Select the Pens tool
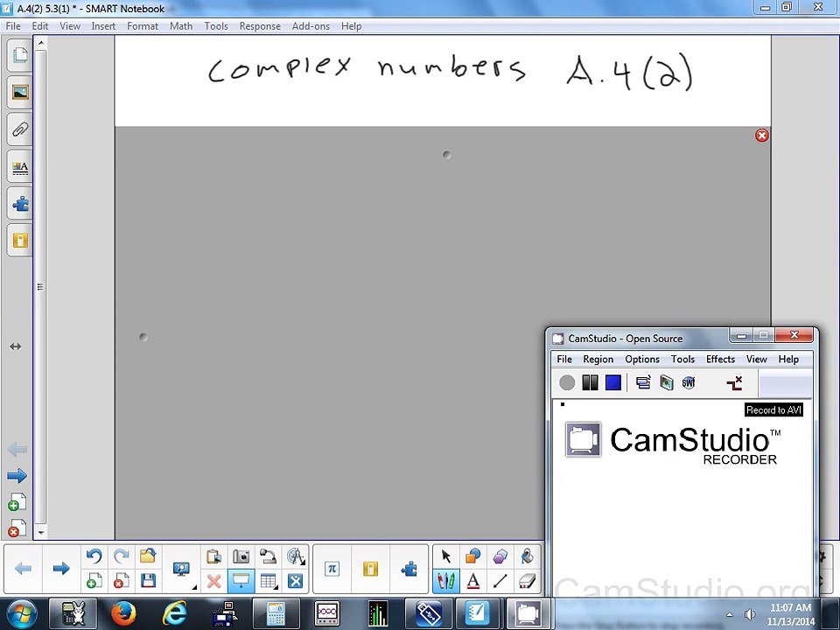840x630 pixels. pos(445,581)
